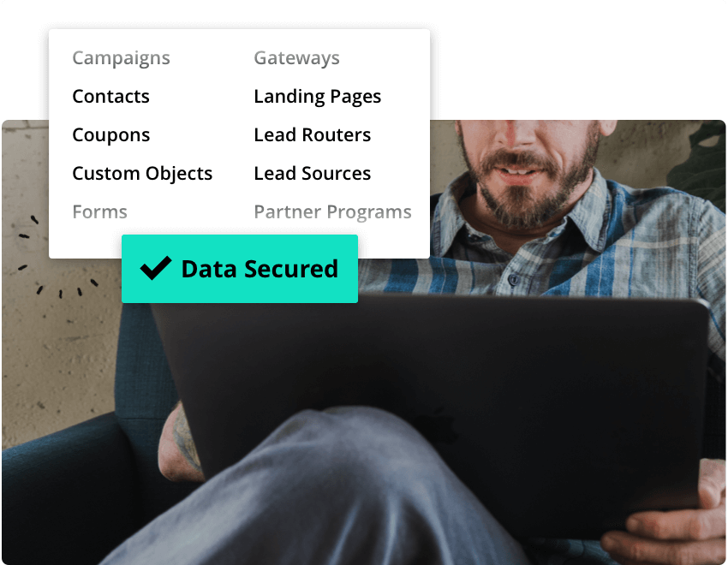728x565 pixels.
Task: Click Lead Sources menu item
Action: [313, 174]
